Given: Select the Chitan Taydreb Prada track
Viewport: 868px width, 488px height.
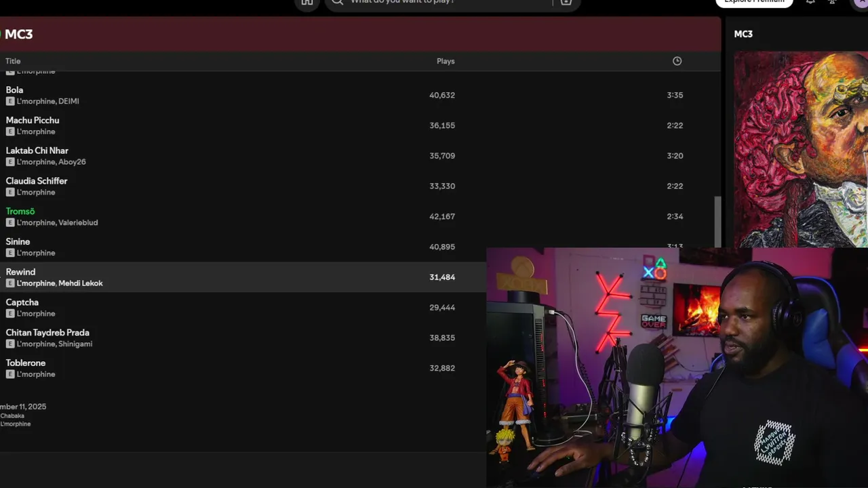Looking at the screenshot, I should 47,333.
